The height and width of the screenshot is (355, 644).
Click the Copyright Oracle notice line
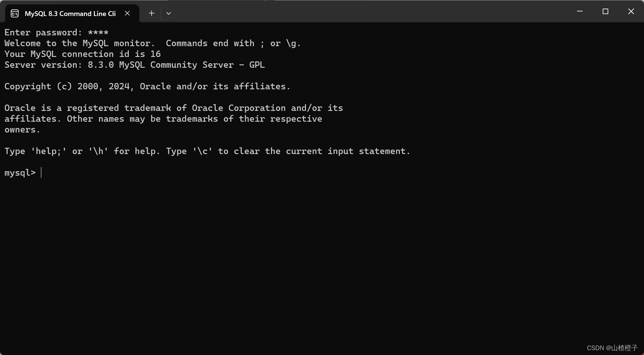pyautogui.click(x=147, y=86)
